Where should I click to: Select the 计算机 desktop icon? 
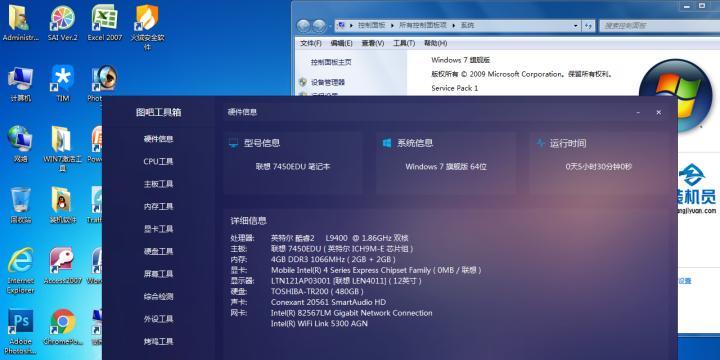point(20,84)
